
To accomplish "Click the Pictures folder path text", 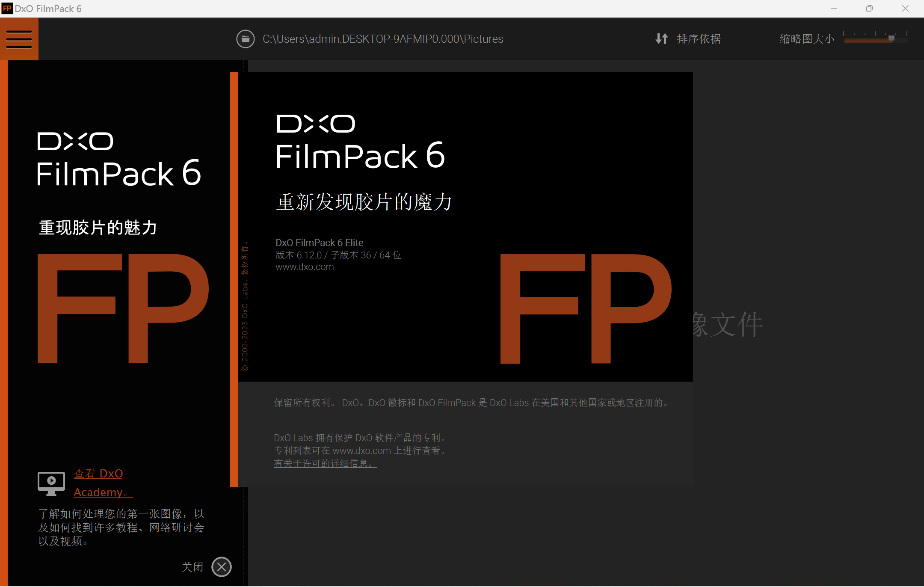I will [383, 39].
